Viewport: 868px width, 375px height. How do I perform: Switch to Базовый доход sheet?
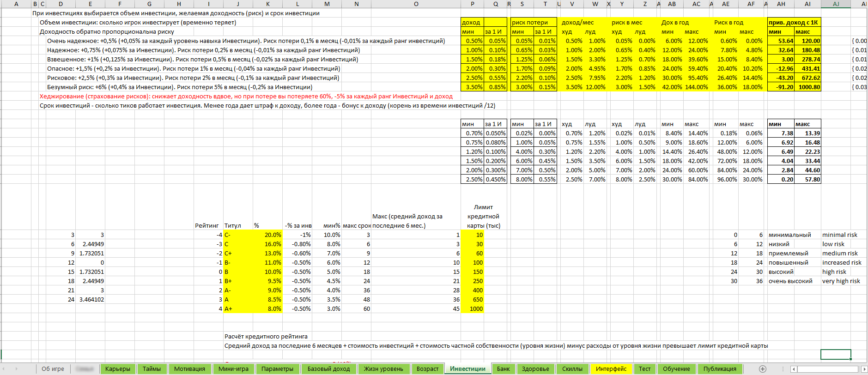329,369
